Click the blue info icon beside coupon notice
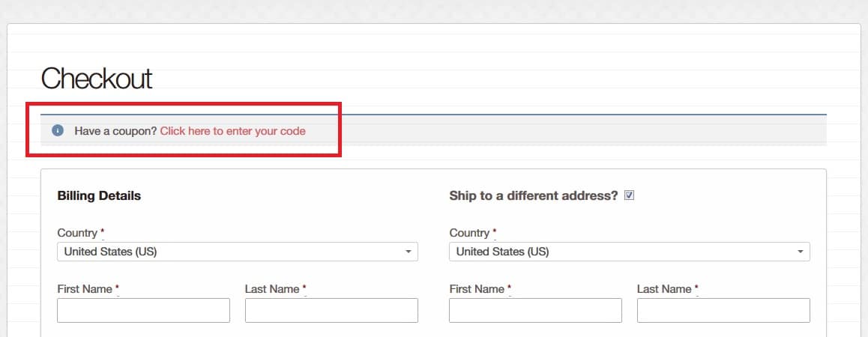868x337 pixels. point(58,130)
